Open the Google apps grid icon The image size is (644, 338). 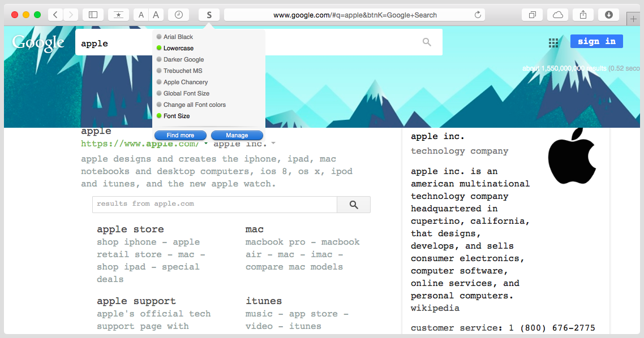553,42
